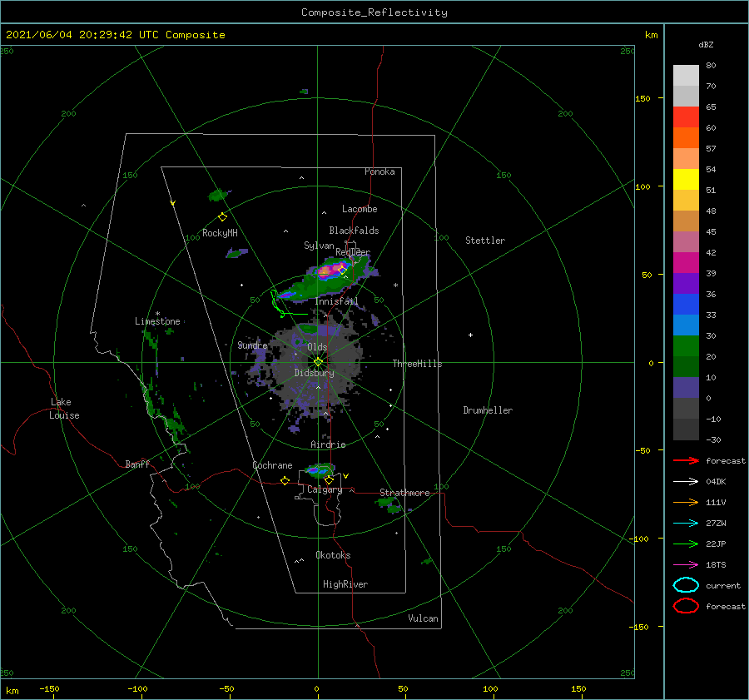Image resolution: width=749 pixels, height=700 pixels.
Task: Click the green echo near Strathmore
Action: pyautogui.click(x=389, y=504)
